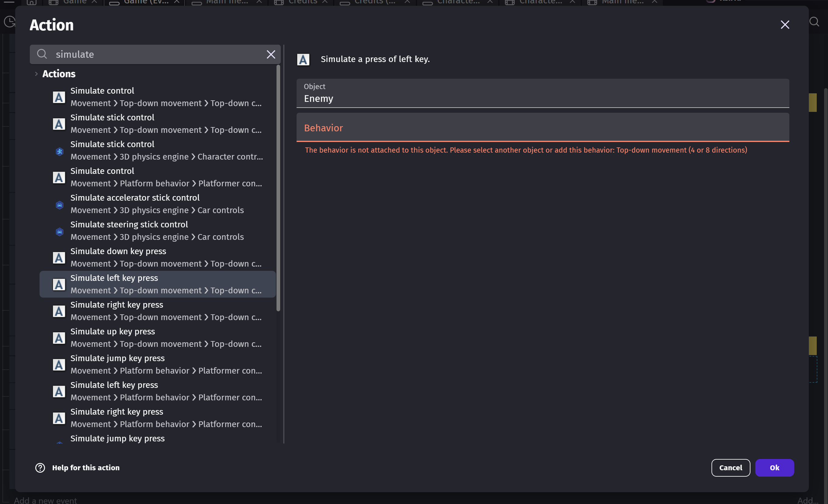This screenshot has height=504, width=828.
Task: Select Platformer Simulate left key press
Action: click(x=158, y=391)
